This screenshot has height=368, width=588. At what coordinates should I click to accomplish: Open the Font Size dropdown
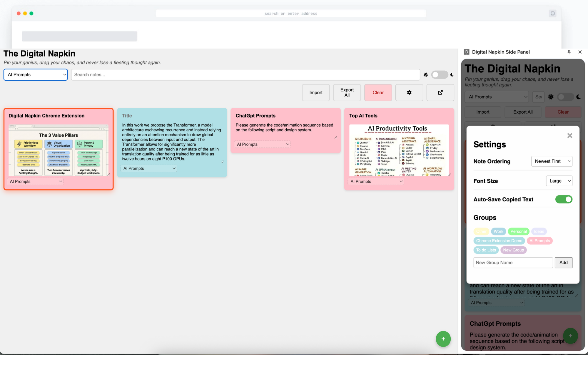559,181
